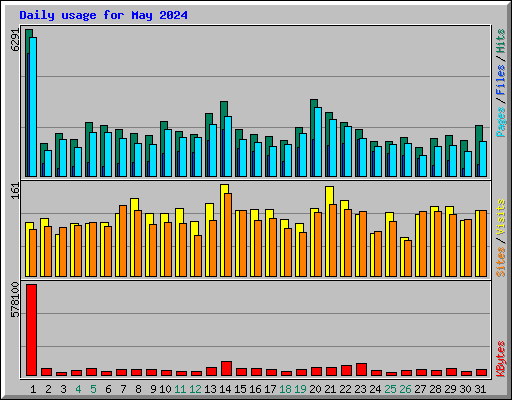
Task: Click the day 12 axis label
Action: point(195,389)
